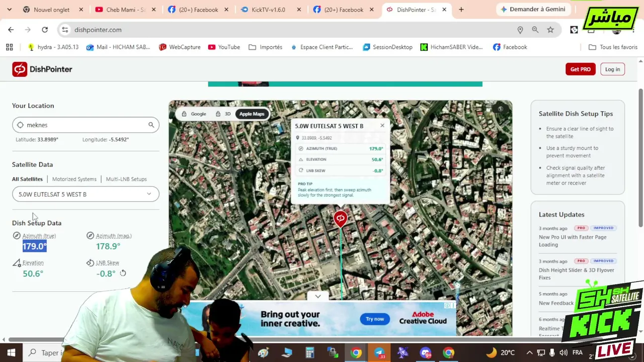
Task: Click the red satellite dish map marker
Action: point(340,219)
